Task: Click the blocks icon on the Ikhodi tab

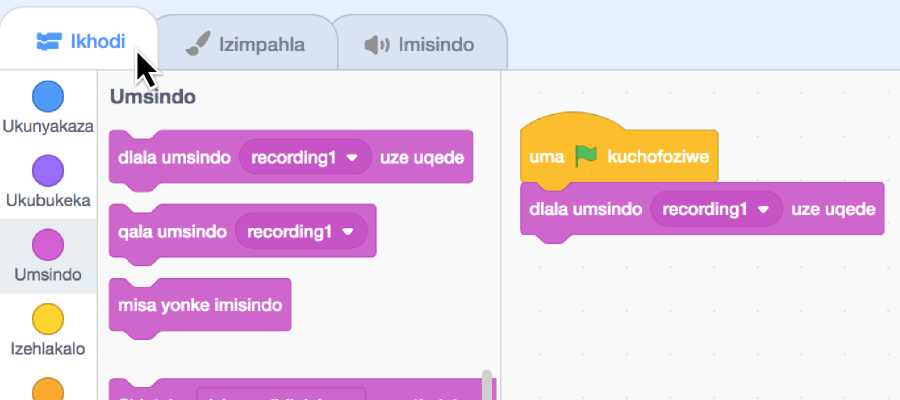Action: pyautogui.click(x=49, y=41)
